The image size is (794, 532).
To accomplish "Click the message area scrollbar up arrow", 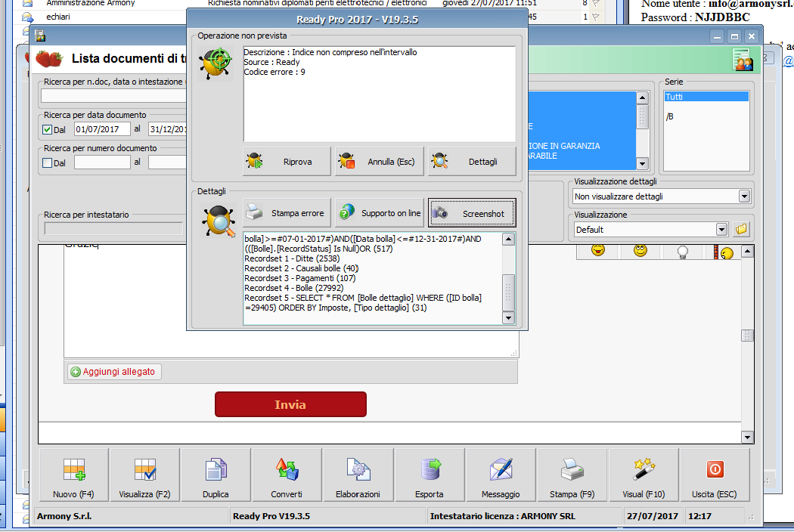I will coord(747,252).
